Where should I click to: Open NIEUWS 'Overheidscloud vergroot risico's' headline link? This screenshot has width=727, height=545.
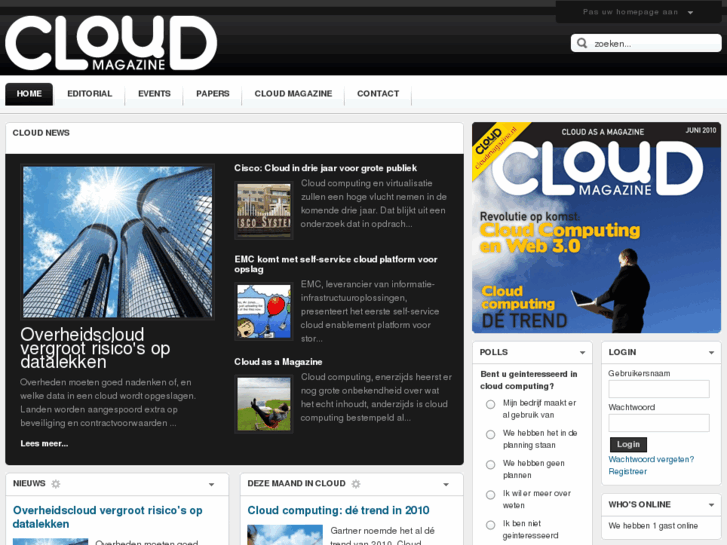[108, 517]
